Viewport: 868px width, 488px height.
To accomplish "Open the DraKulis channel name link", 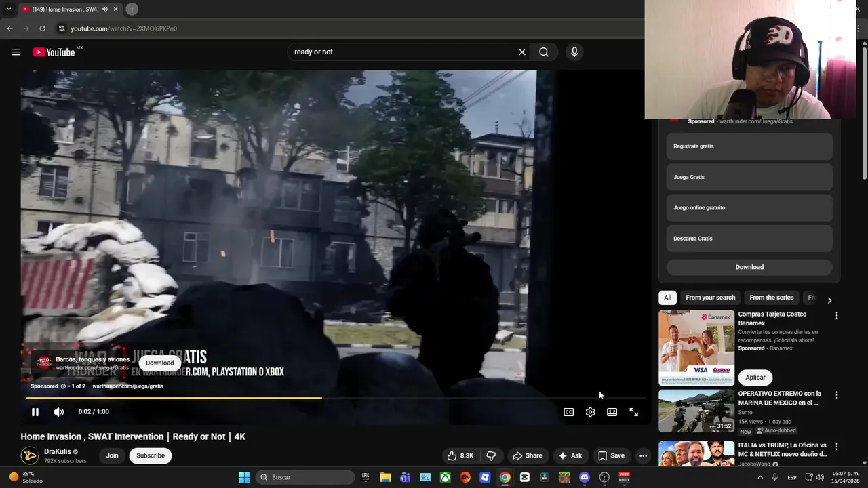I will pos(58,451).
